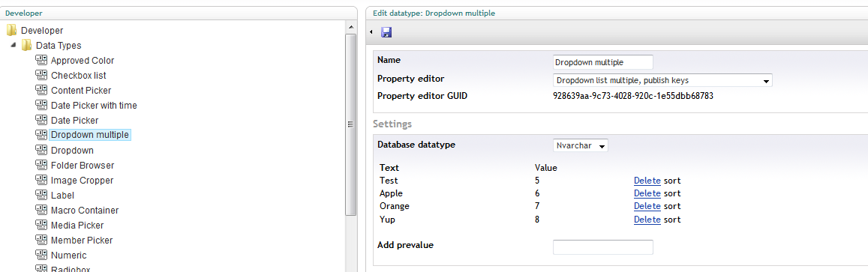
Task: Click the prevalue text 'Orange'
Action: 395,206
